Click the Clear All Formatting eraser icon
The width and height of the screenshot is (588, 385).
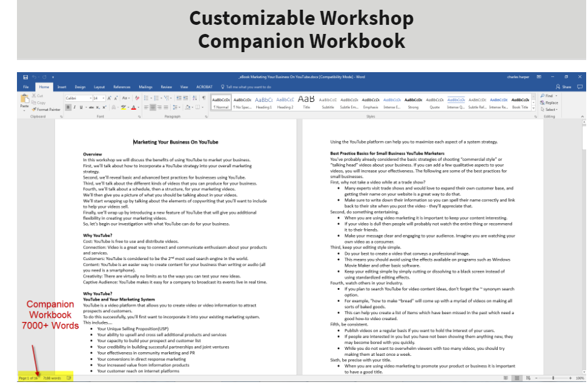point(137,98)
